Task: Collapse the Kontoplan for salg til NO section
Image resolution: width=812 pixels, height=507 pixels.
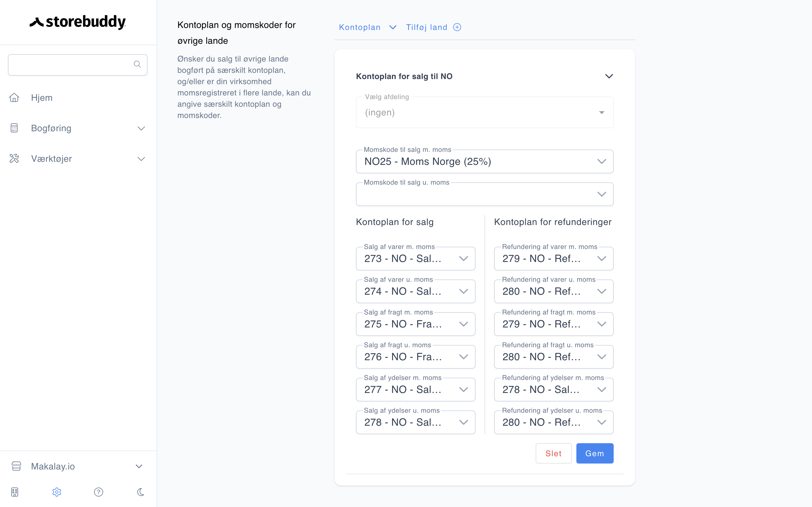Action: click(x=609, y=76)
